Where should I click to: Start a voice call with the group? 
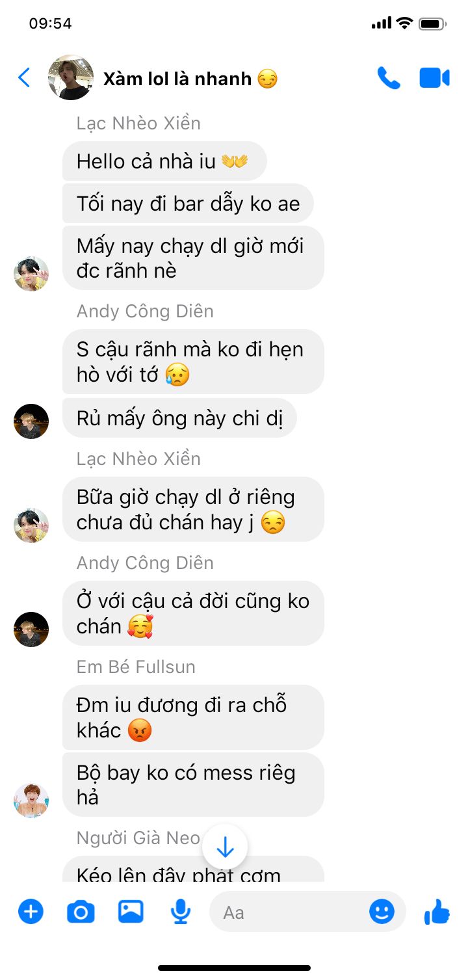tap(389, 78)
